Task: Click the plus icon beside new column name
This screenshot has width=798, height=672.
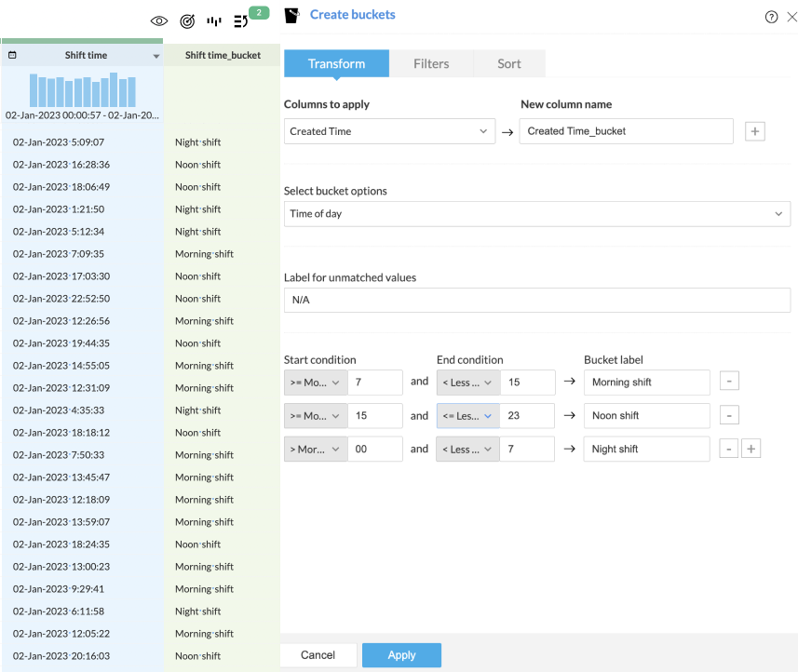Action: click(755, 131)
